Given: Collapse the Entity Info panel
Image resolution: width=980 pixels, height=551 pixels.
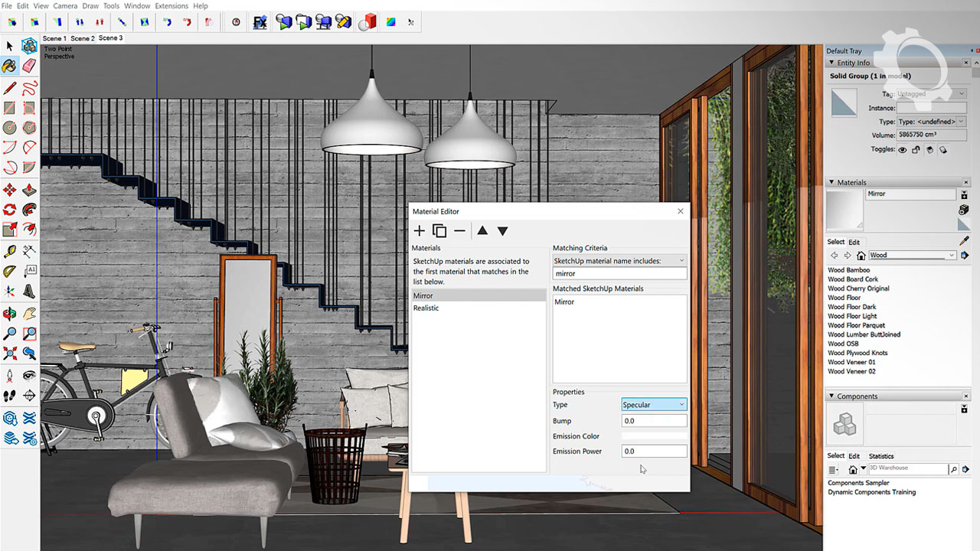Looking at the screenshot, I should [x=831, y=63].
